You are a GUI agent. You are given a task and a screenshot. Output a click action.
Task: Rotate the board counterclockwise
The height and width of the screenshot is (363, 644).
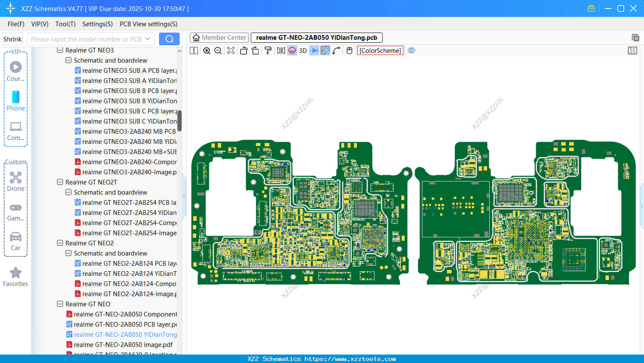[x=244, y=50]
